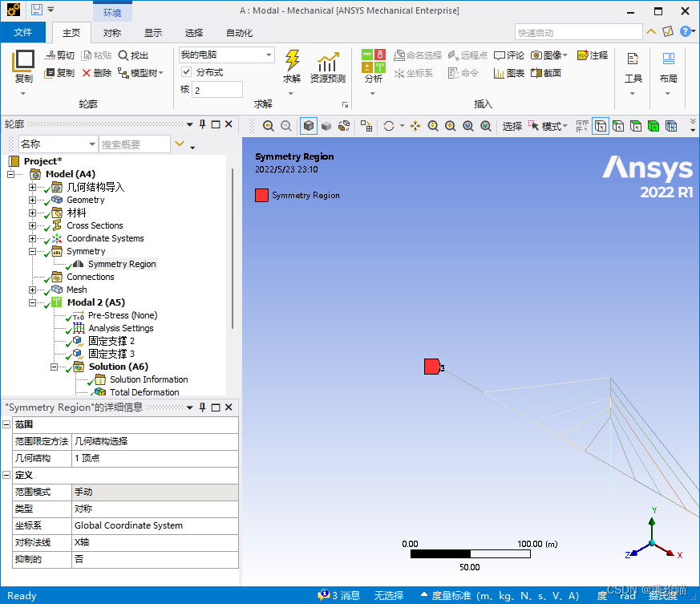Select Analysis Settings in the tree
Screen dimensions: 700x604
(x=120, y=328)
